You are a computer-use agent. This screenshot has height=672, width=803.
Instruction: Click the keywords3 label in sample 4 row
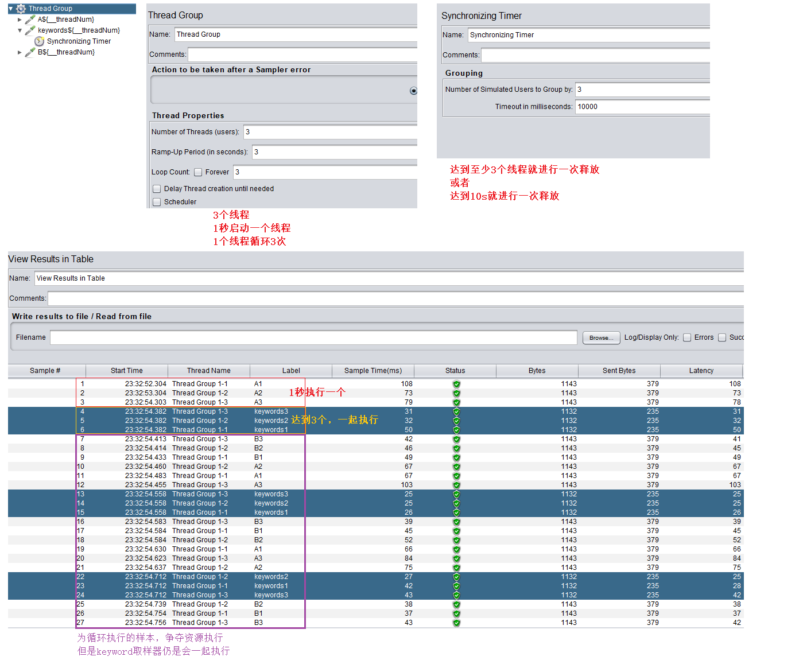[x=271, y=411]
